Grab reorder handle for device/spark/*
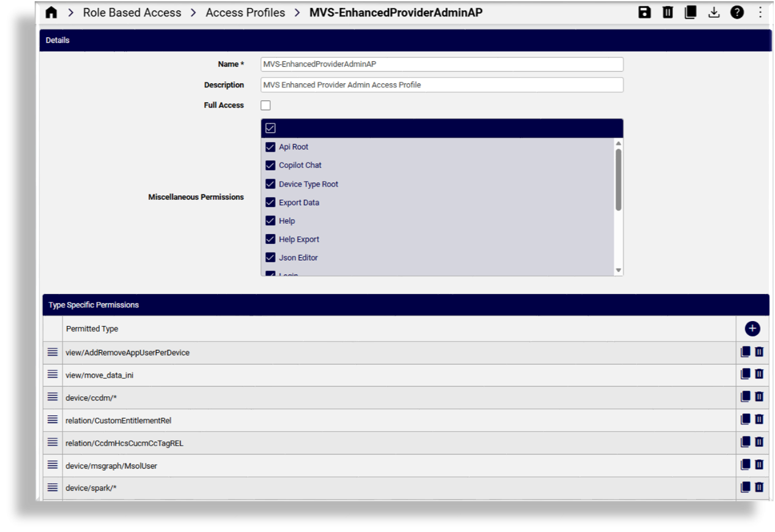775x532 pixels. click(53, 487)
